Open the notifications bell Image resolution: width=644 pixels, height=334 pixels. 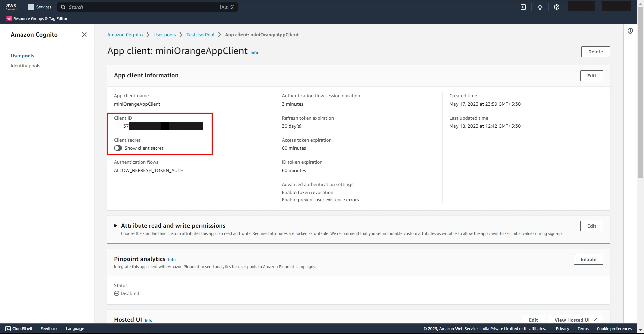point(540,7)
